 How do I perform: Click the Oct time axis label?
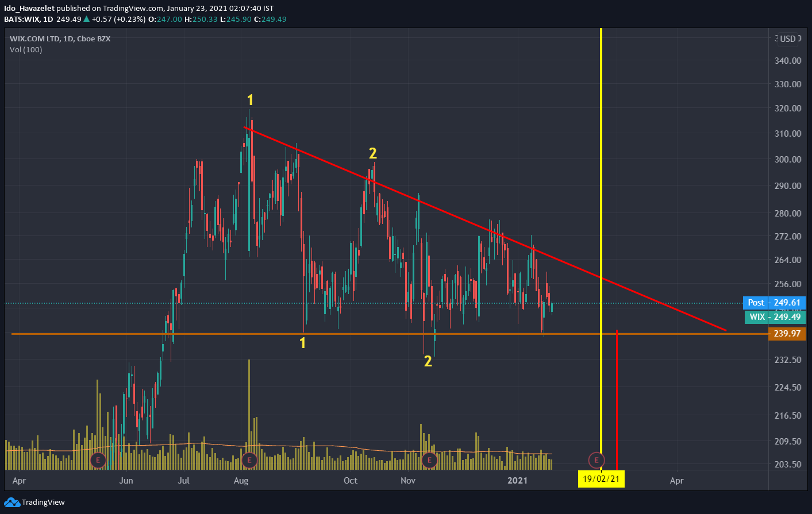coord(351,481)
